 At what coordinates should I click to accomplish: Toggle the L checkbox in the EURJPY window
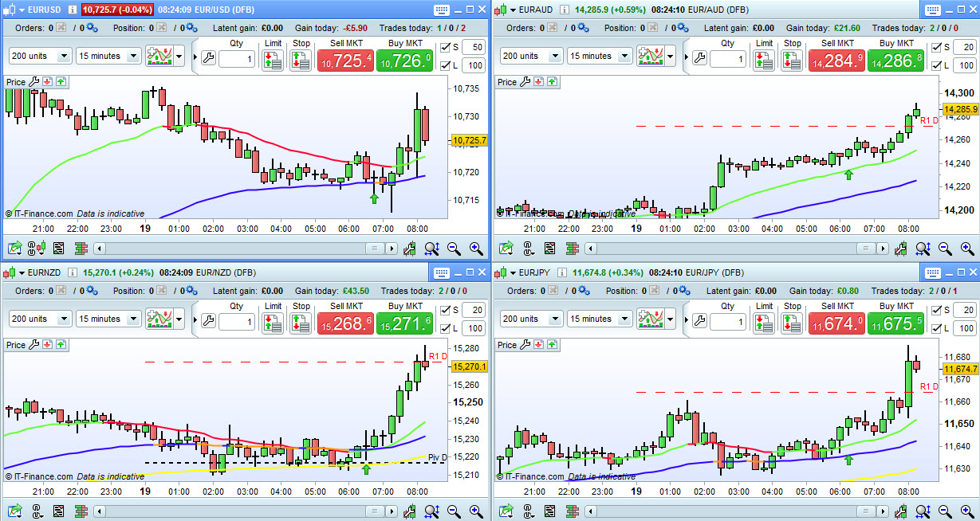936,328
